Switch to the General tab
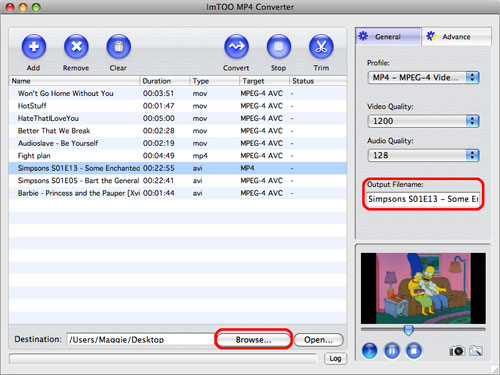 388,36
